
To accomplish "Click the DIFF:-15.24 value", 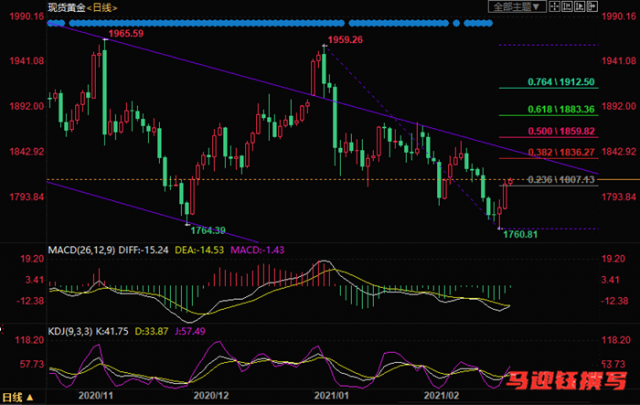I will pyautogui.click(x=143, y=250).
